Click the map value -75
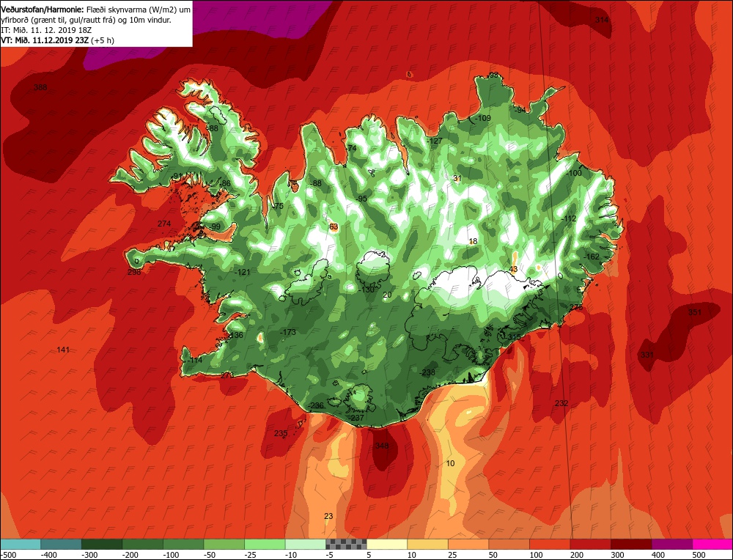Viewport: 733px width, 560px height. (278, 207)
